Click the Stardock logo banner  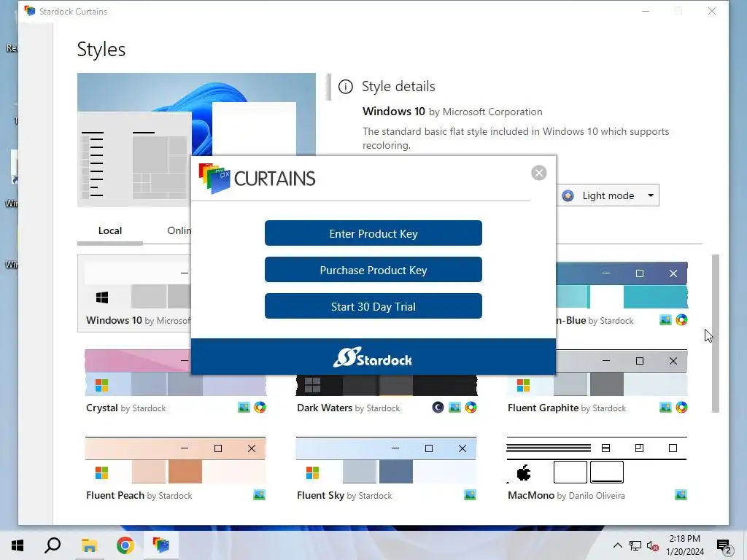coord(373,357)
